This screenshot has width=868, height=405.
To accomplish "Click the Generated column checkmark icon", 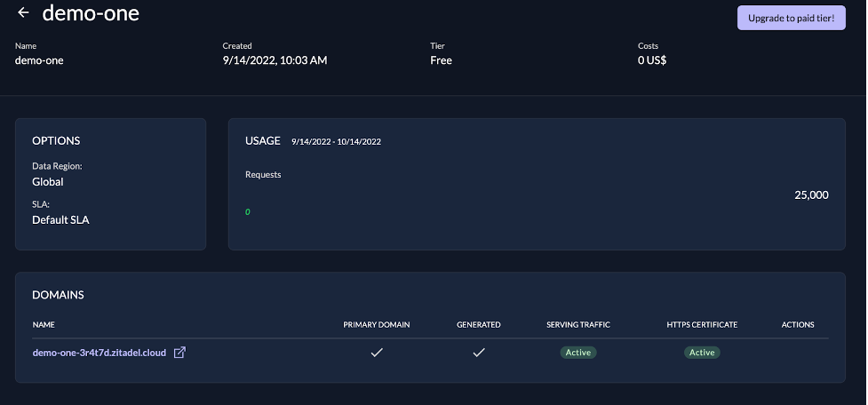I will click(x=479, y=353).
